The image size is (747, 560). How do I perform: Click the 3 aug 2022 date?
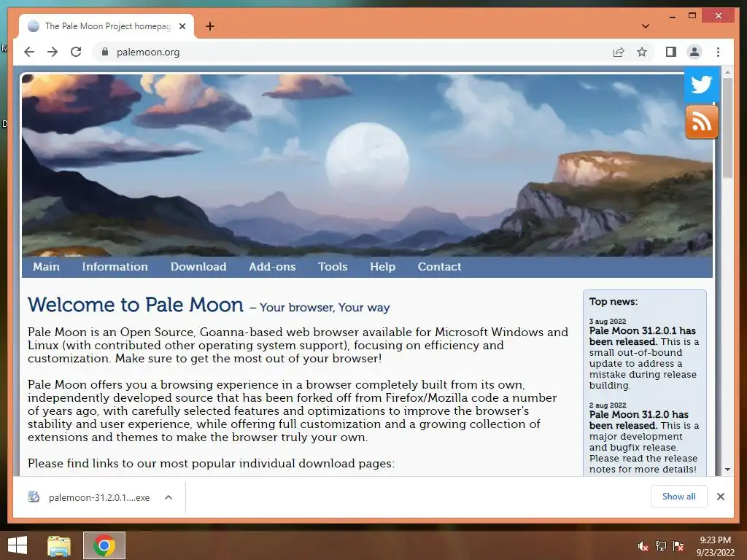(x=608, y=322)
